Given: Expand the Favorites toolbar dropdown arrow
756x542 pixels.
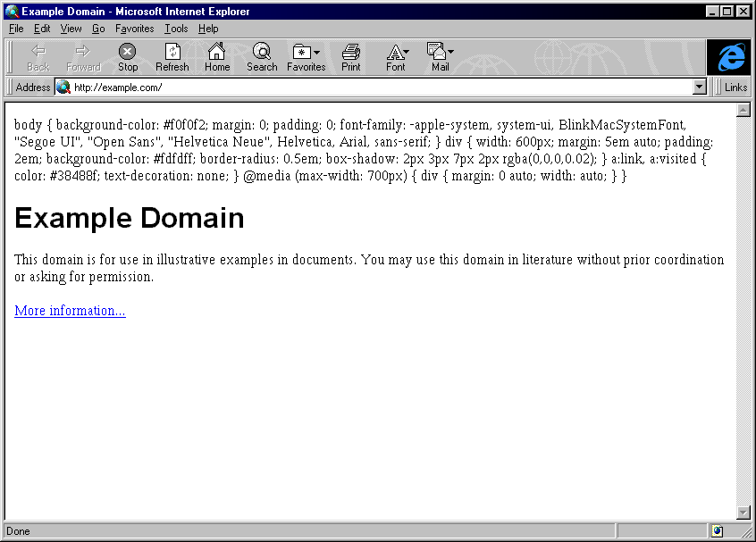Looking at the screenshot, I should (x=316, y=52).
